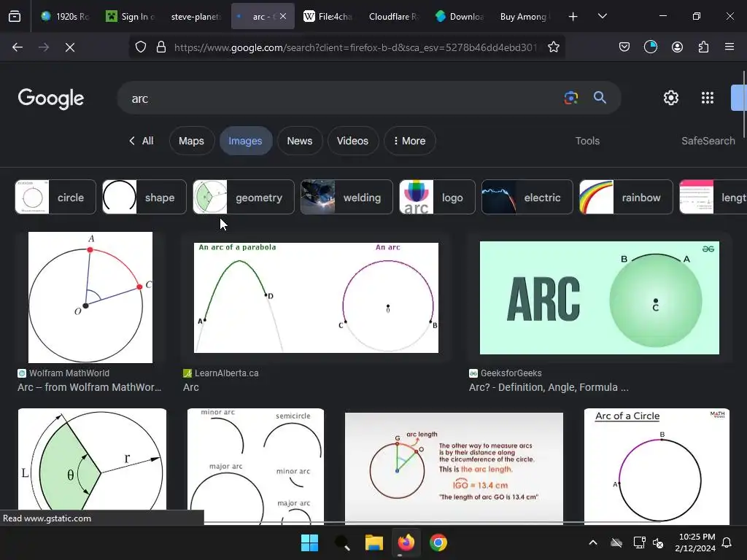Switch to 'Downloa' tab
Image resolution: width=747 pixels, height=560 pixels.
click(460, 16)
